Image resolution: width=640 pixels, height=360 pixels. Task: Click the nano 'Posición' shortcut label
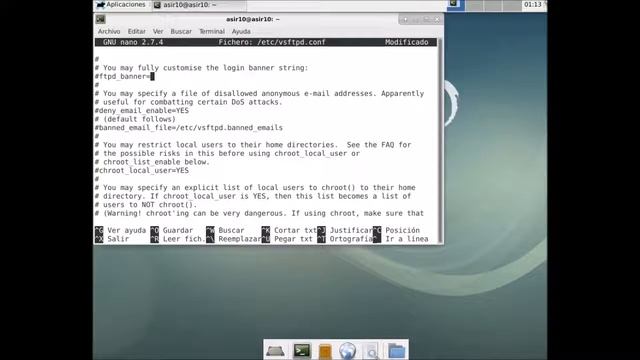pyautogui.click(x=402, y=230)
